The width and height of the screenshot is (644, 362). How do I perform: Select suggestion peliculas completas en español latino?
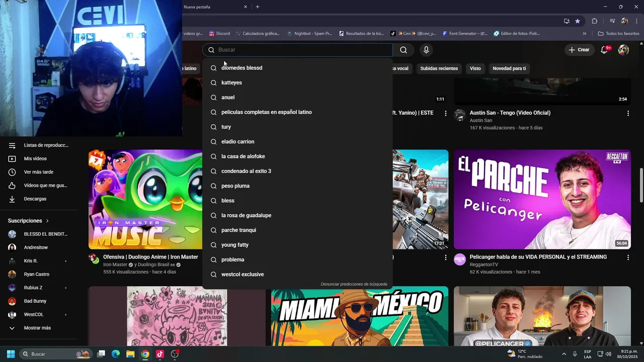point(297,112)
